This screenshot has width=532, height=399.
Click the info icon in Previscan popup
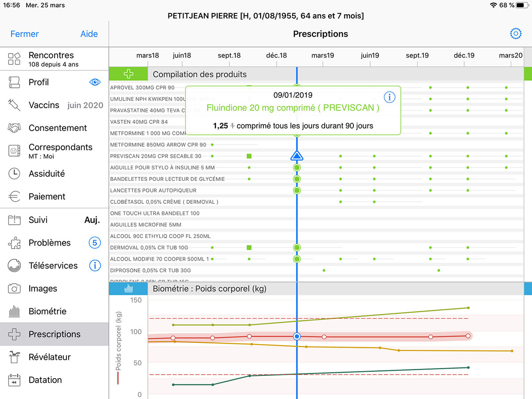click(x=389, y=97)
